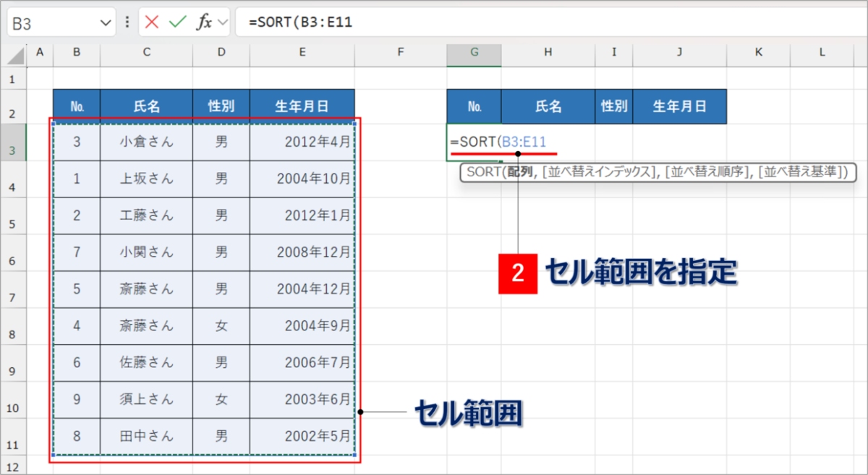The image size is (868, 475).
Task: Select the 氏名 header cell of the left table
Action: pos(146,106)
